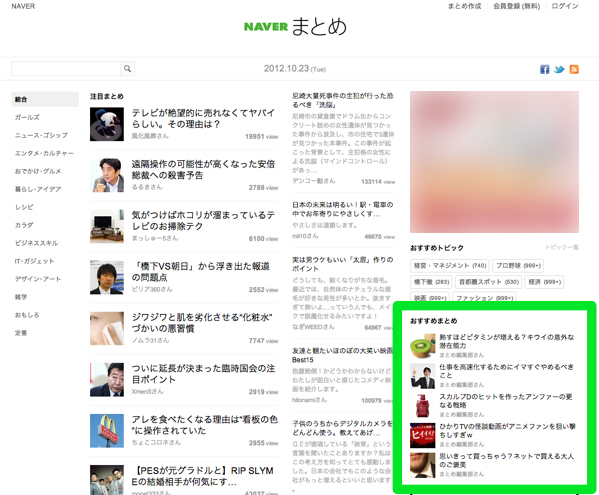Open the 会員登録(無料) link

(x=516, y=6)
